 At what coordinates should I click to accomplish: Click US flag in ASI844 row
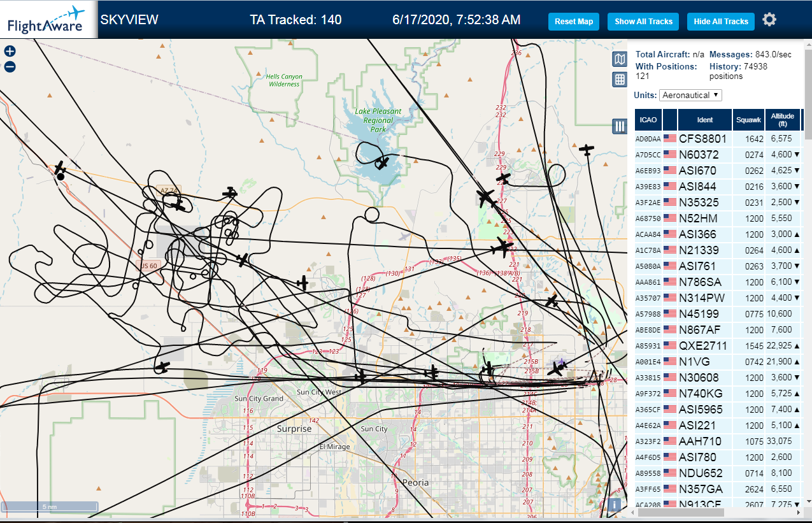tap(670, 186)
